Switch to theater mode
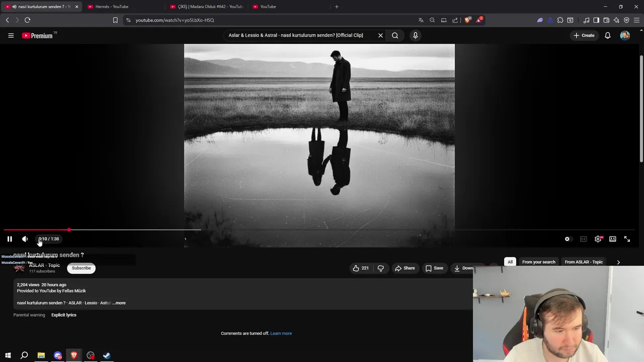This screenshot has height=362, width=644. tap(613, 239)
